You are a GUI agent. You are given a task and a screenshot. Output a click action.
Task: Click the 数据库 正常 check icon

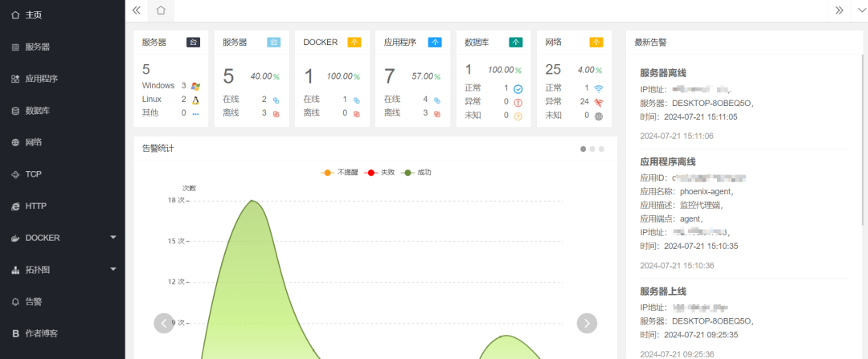click(x=518, y=88)
